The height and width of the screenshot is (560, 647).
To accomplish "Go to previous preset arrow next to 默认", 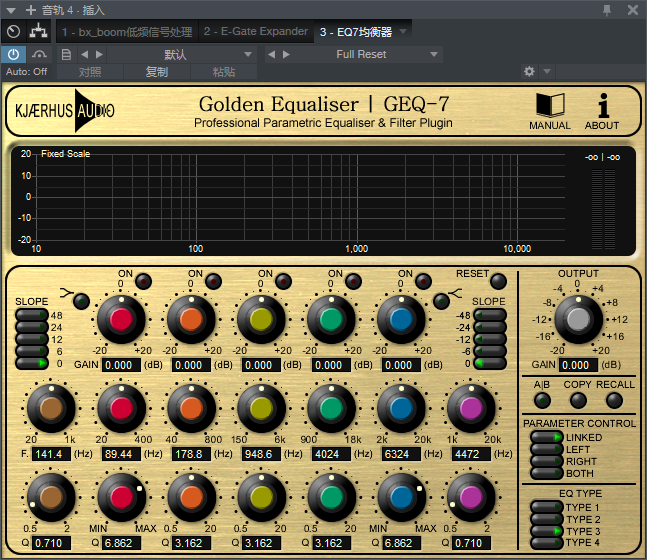I will 85,54.
